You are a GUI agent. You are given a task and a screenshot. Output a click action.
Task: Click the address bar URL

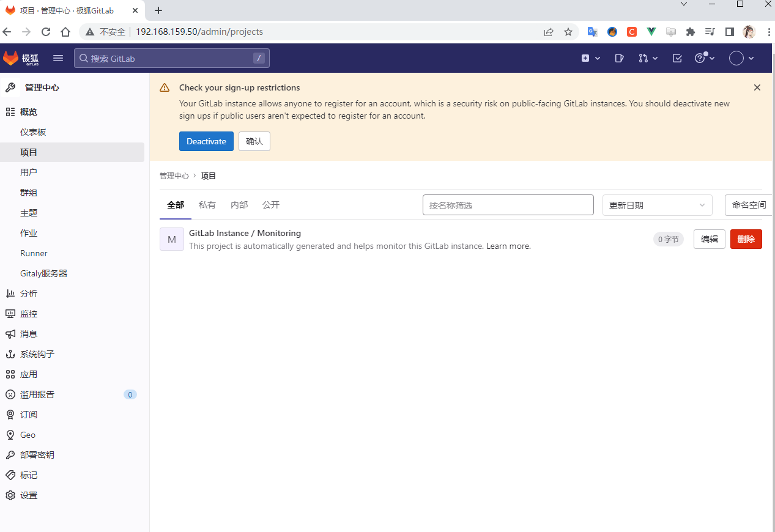pyautogui.click(x=199, y=32)
